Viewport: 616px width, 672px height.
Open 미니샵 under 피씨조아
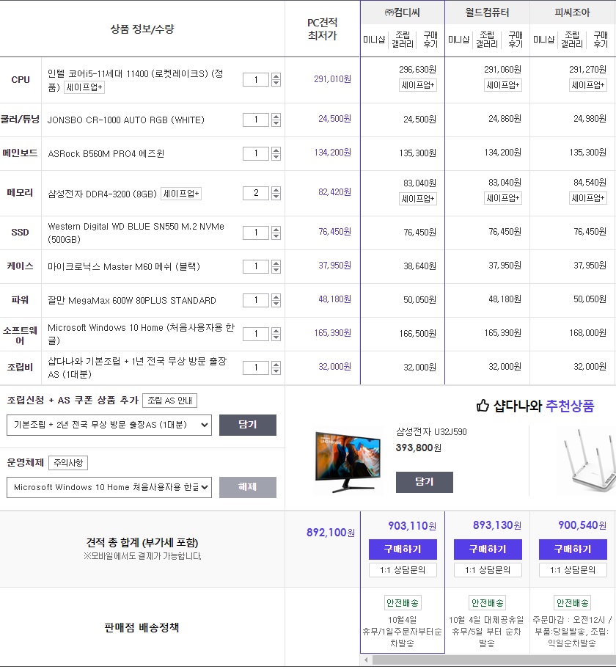[x=543, y=40]
